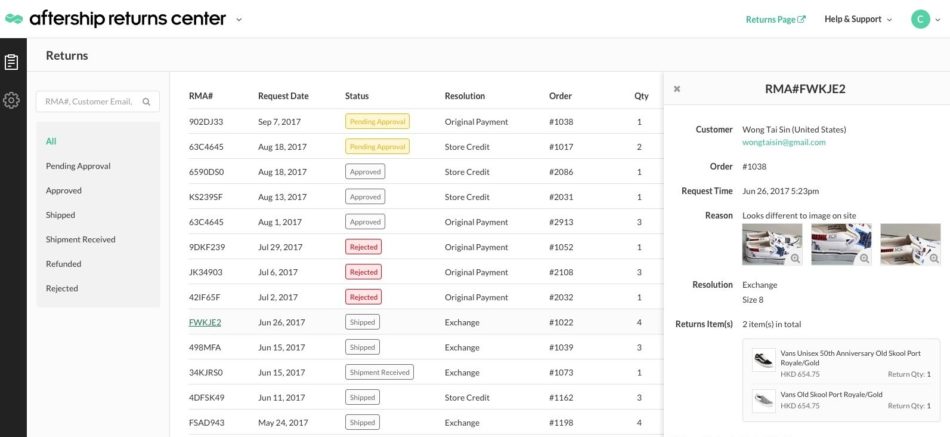950x437 pixels.
Task: Click the search magnifier icon
Action: pyautogui.click(x=146, y=101)
